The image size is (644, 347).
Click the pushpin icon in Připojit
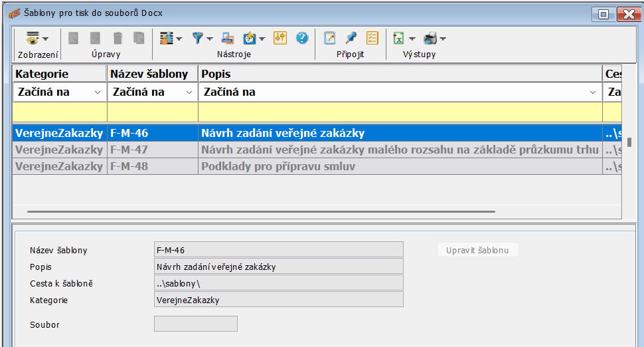click(x=351, y=39)
